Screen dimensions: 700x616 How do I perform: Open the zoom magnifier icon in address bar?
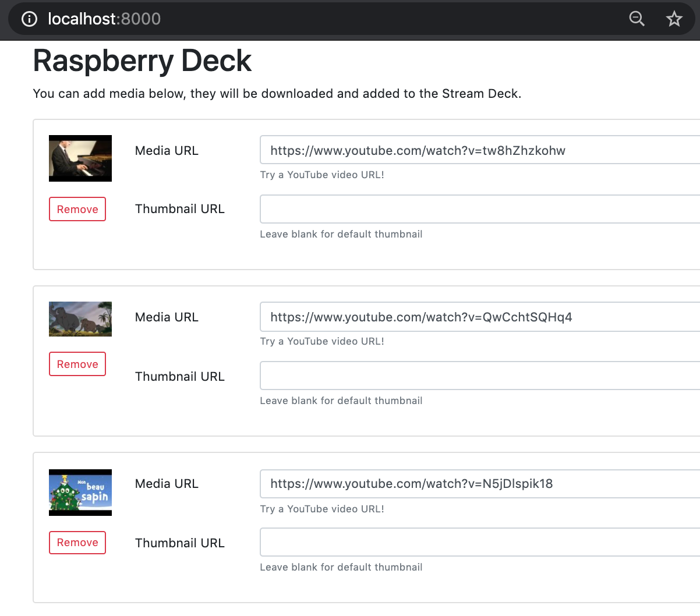tap(637, 19)
